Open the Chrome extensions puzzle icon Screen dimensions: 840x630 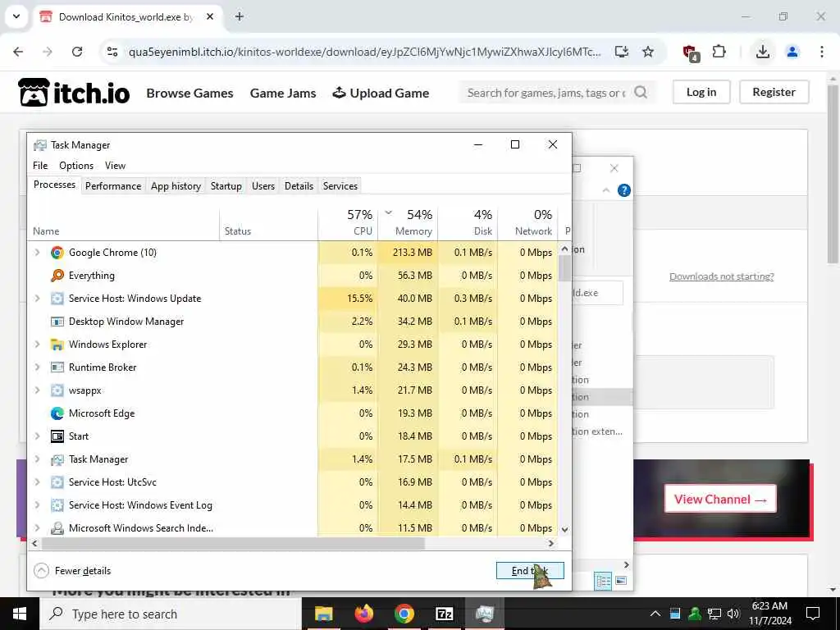719,52
